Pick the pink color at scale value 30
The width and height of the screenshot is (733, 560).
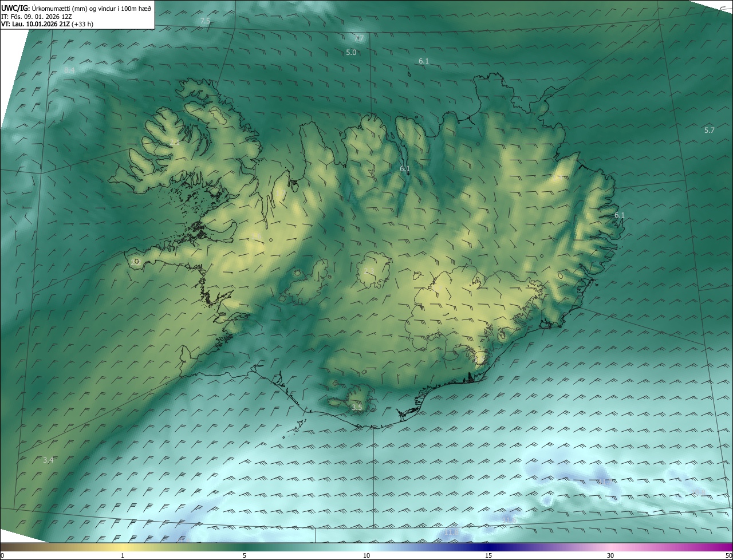[610, 546]
